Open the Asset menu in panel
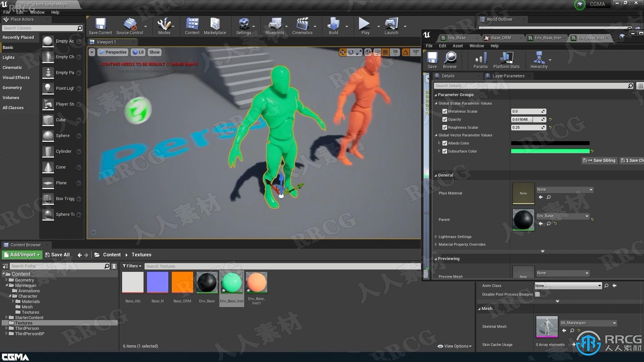The width and height of the screenshot is (644, 362). (459, 46)
